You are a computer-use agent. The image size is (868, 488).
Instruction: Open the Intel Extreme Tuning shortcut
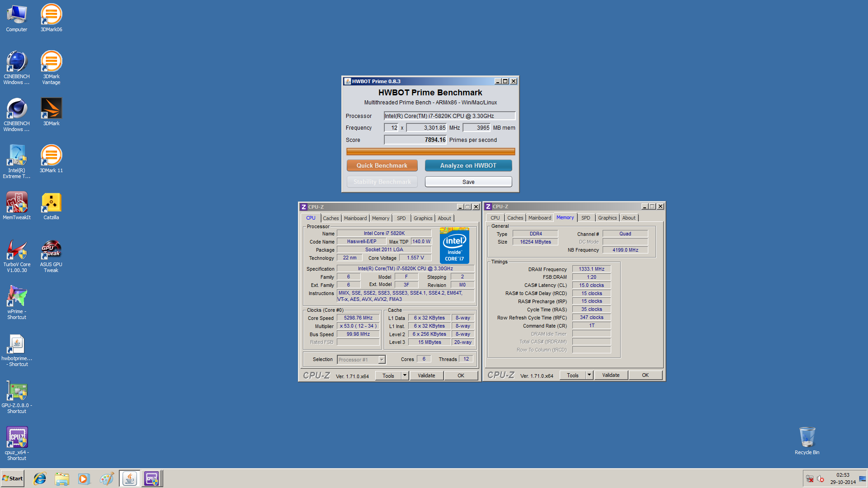click(x=17, y=162)
